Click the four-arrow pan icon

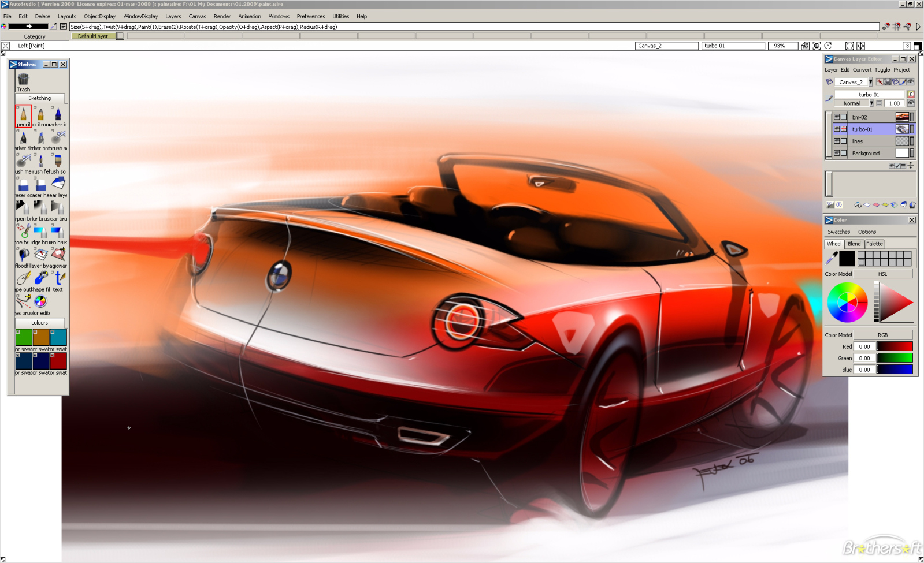[x=860, y=46]
